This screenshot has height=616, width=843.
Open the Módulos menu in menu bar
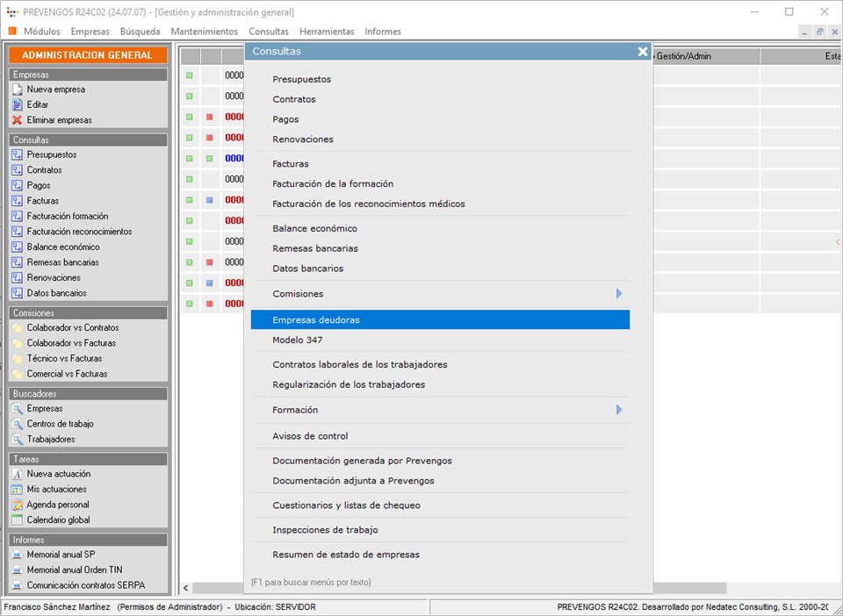pyautogui.click(x=41, y=32)
